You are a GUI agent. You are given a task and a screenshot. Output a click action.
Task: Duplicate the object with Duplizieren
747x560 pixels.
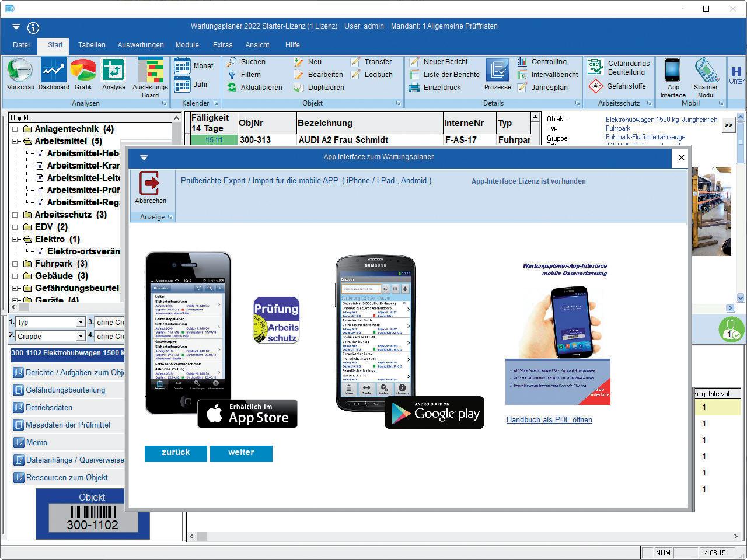[319, 87]
